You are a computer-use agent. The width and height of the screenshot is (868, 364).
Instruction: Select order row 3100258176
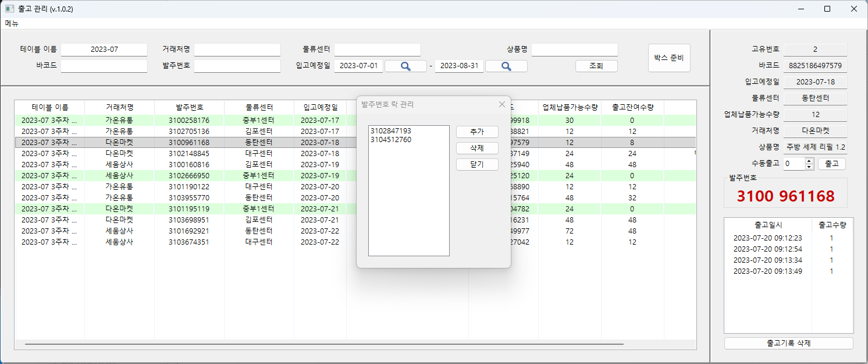coord(355,120)
